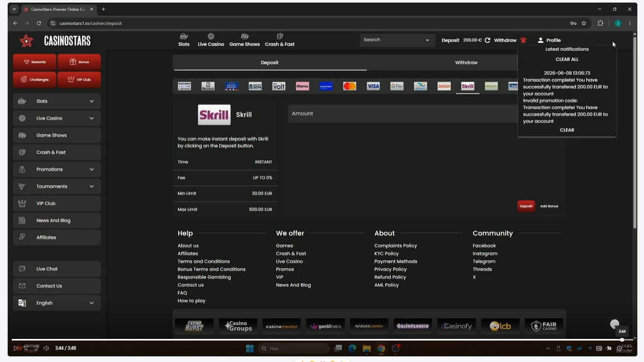Image resolution: width=644 pixels, height=362 pixels.
Task: Open the Terms and Conditions footer link
Action: pos(203,262)
